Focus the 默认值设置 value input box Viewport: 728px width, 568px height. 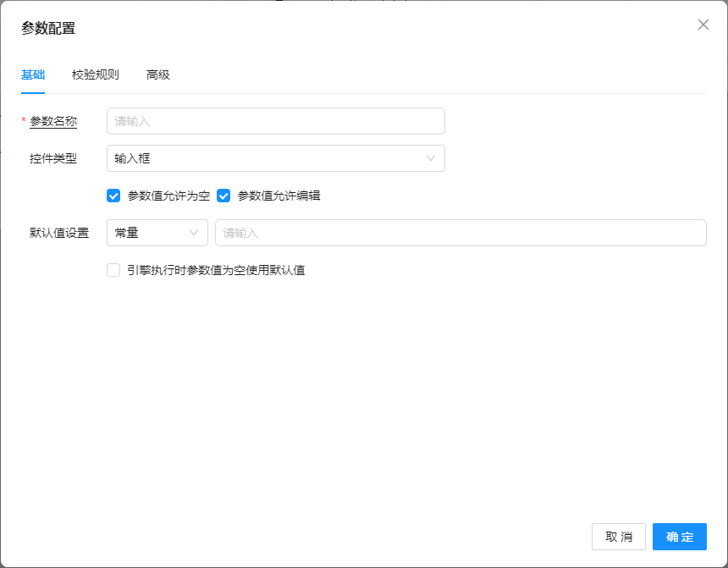point(460,233)
